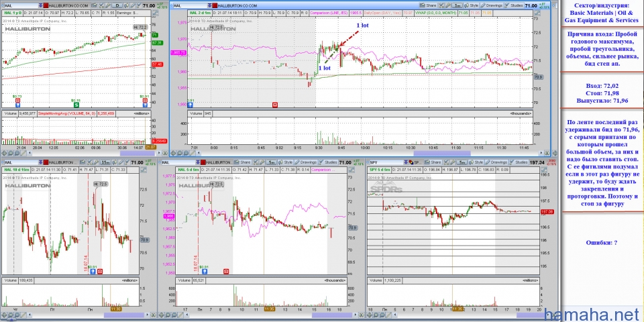Viewport: 644px width, 322px height.
Task: Click 'SPY 5 d 5m' chart label
Action: tap(380, 170)
